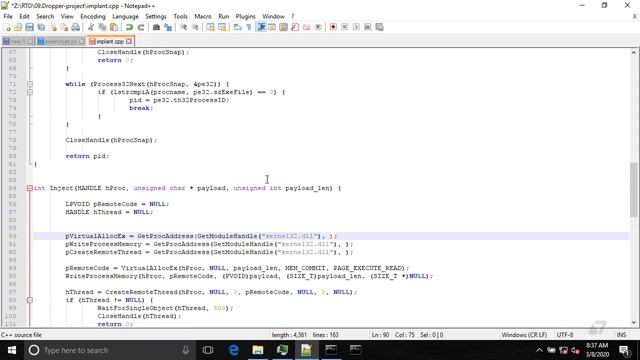This screenshot has width=640, height=360.
Task: Open the Replace dialog toolbar icon
Action: pyautogui.click(x=168, y=27)
